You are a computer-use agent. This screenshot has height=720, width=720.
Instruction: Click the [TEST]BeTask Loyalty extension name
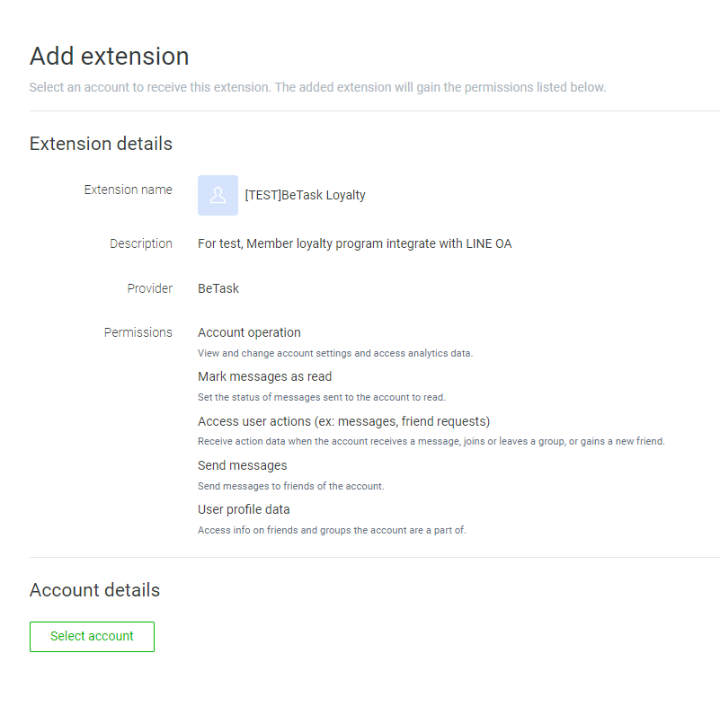point(305,195)
